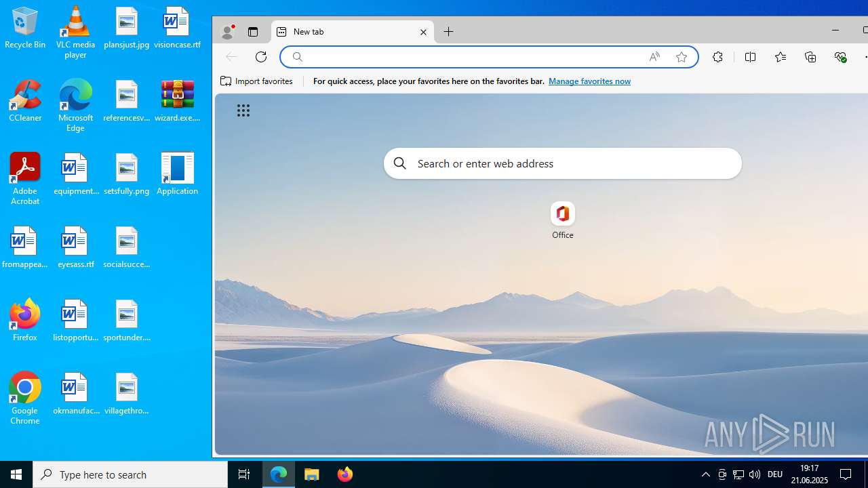
Task: Open the Extensions puzzle icon
Action: coord(717,57)
